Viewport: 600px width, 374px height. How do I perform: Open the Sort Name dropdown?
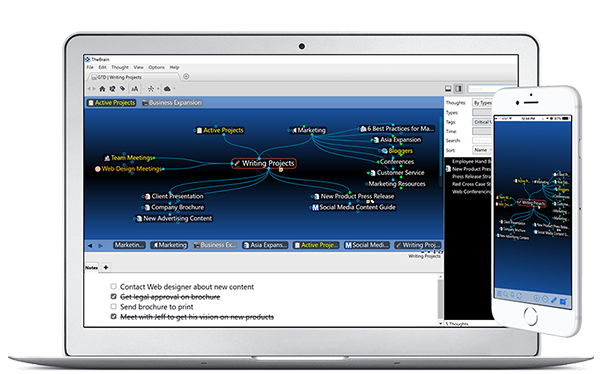tap(481, 150)
